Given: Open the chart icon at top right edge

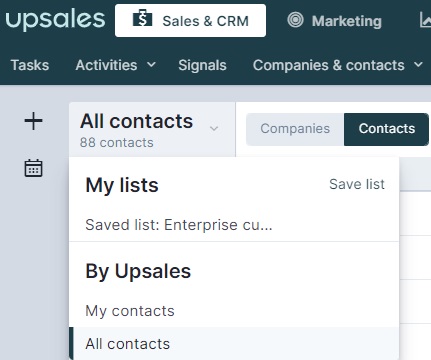Looking at the screenshot, I should point(425,20).
